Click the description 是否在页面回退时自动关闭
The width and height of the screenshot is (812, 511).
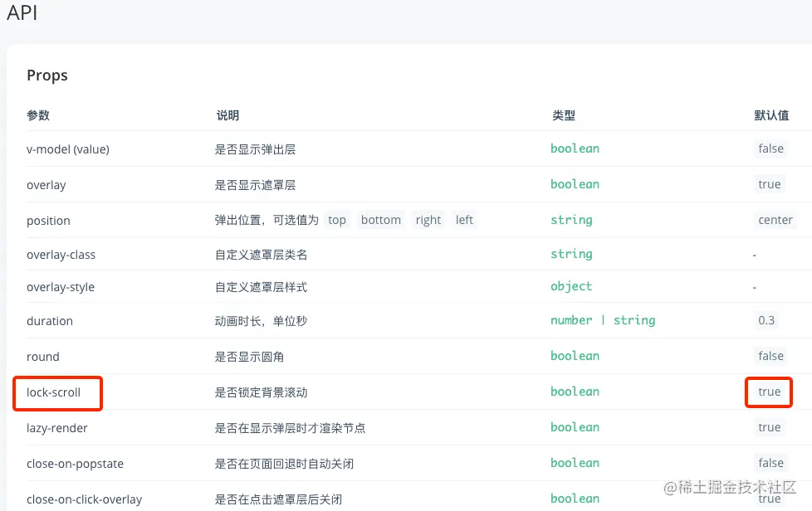coord(284,464)
